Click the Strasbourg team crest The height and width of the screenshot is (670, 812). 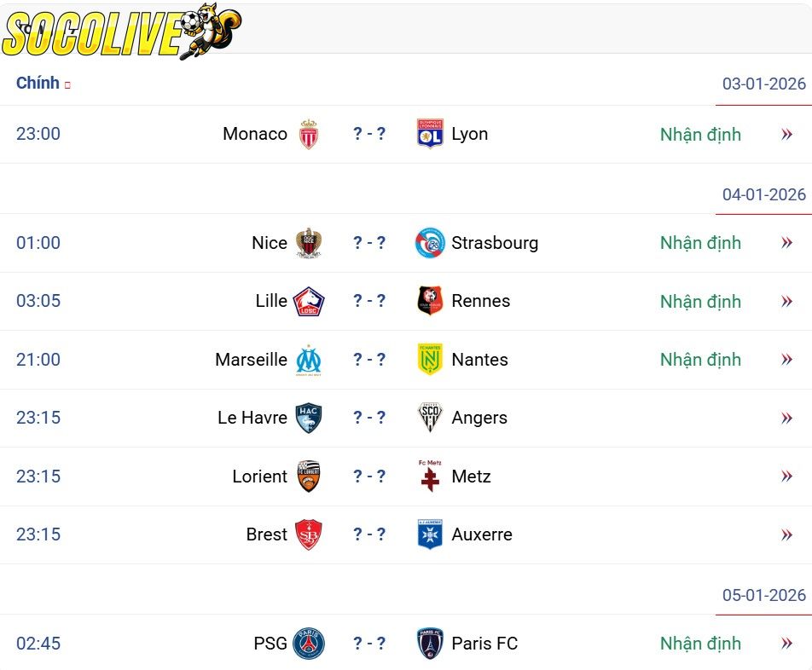(x=430, y=243)
